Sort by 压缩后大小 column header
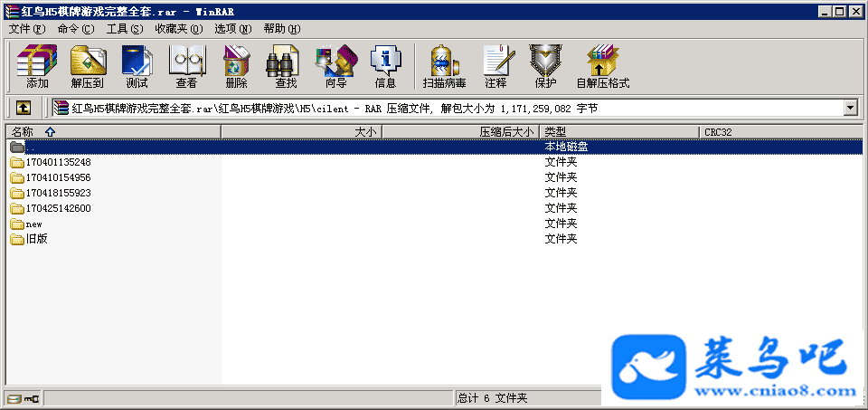The width and height of the screenshot is (868, 410). coord(460,132)
